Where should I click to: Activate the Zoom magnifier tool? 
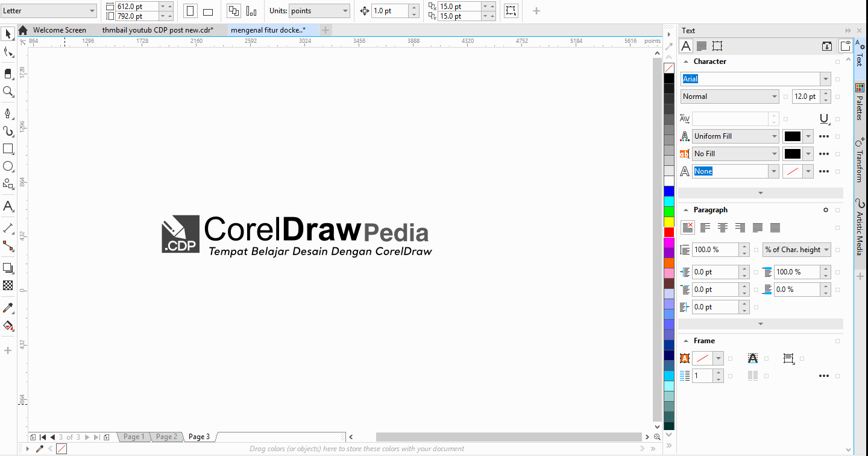pyautogui.click(x=8, y=92)
